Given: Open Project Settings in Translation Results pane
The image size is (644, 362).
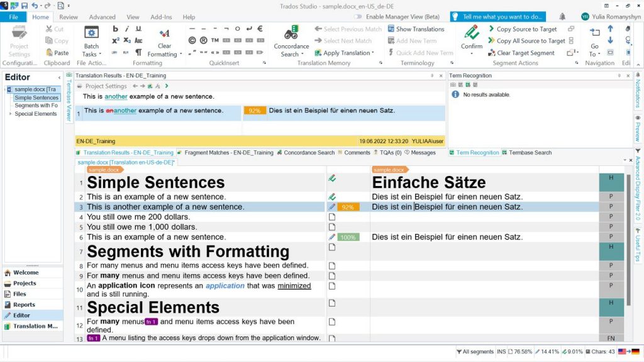Looking at the screenshot, I should (x=102, y=86).
